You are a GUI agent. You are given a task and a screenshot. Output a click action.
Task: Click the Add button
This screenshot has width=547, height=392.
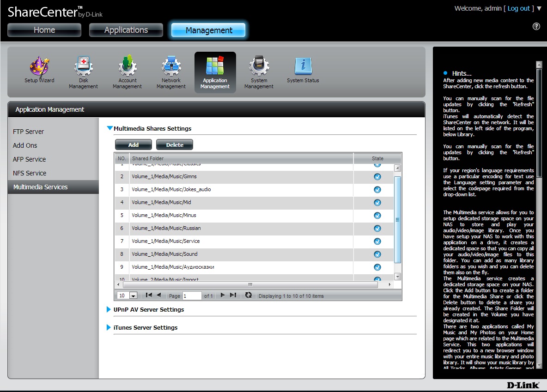(x=133, y=145)
